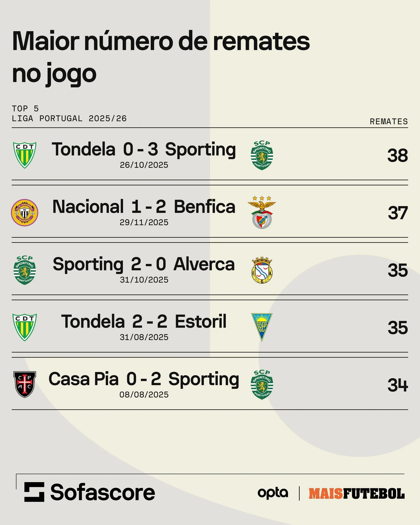Click the Tondela crest beside Tondela 0-3 Sporting
420x525 pixels.
tap(25, 155)
